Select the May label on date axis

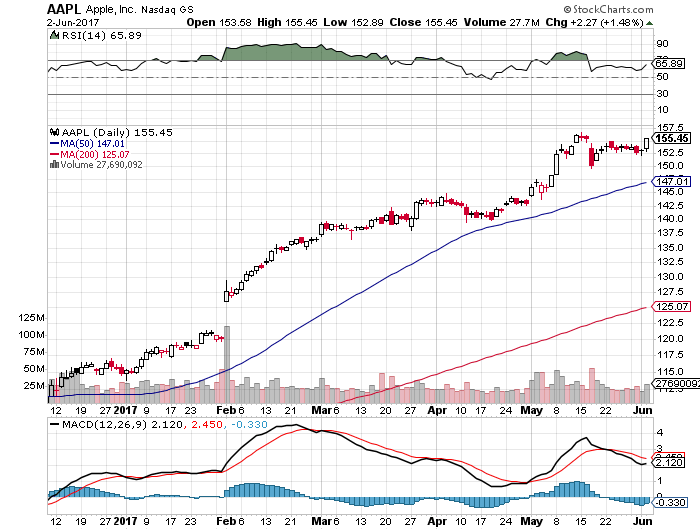point(532,410)
